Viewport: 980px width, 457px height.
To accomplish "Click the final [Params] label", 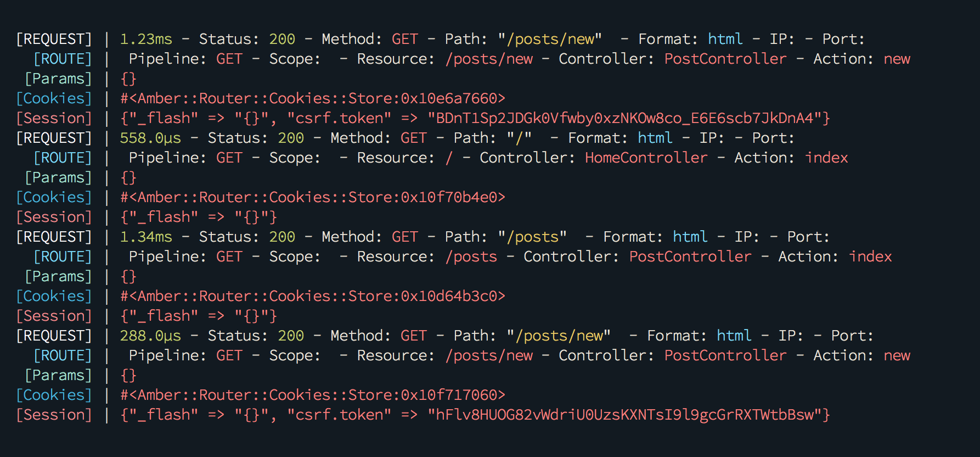I will click(58, 376).
